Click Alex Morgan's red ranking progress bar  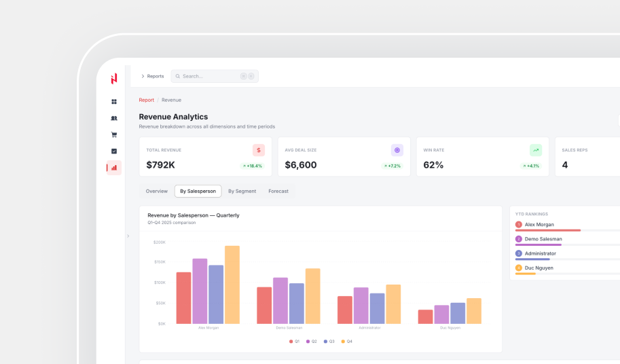(x=548, y=230)
